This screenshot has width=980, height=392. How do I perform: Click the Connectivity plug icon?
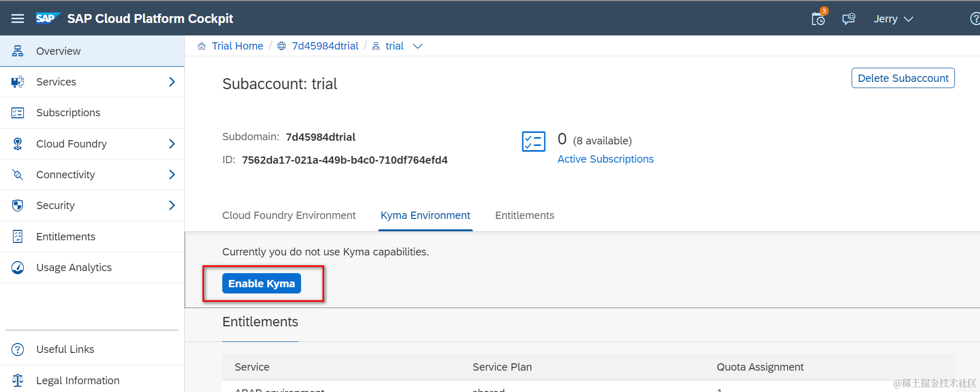(x=18, y=175)
